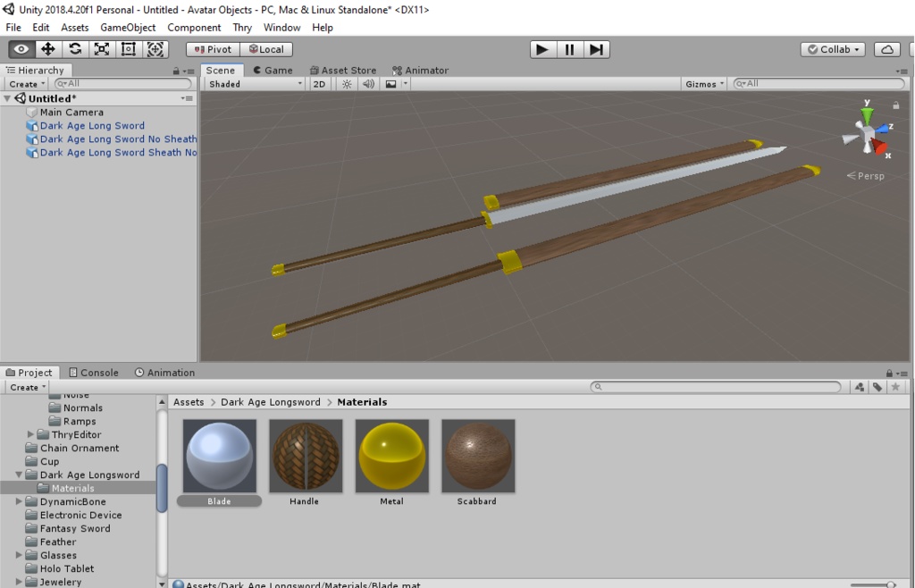Select the Hand tool for panning

(21, 49)
